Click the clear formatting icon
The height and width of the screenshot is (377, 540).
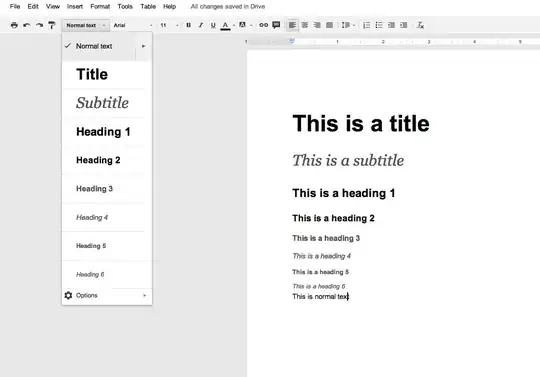[420, 25]
